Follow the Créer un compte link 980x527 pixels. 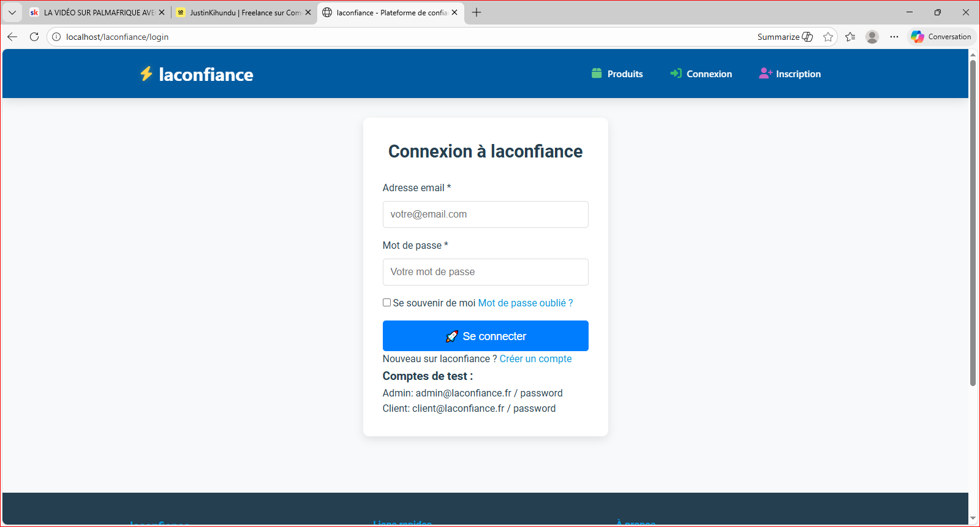coord(536,358)
